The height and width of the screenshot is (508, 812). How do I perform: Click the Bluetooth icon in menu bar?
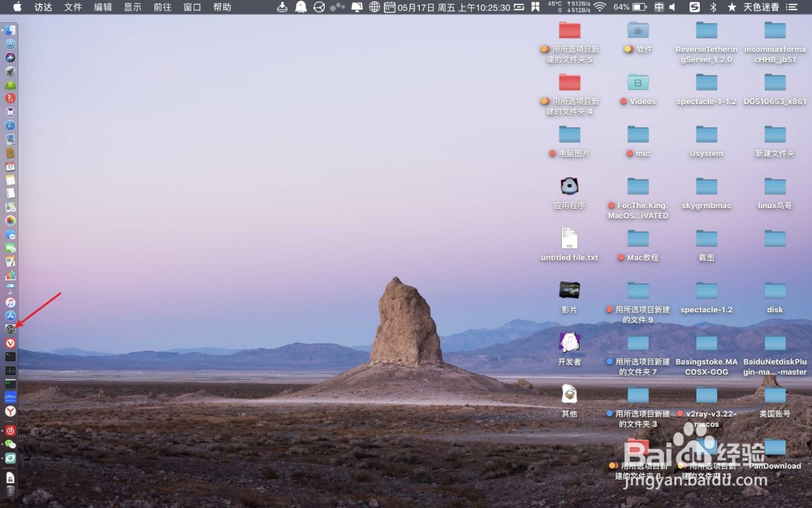(713, 7)
